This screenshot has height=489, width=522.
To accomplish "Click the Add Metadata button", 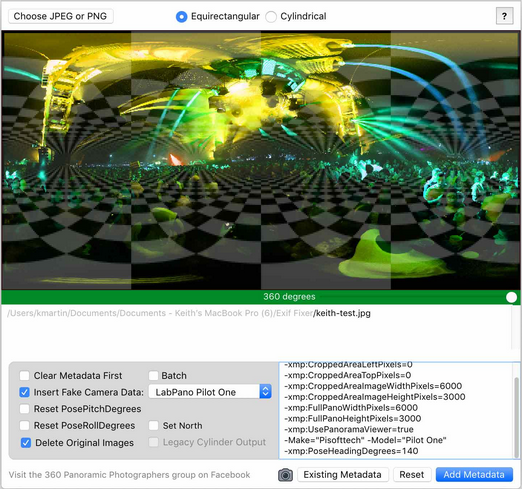I will (x=474, y=475).
